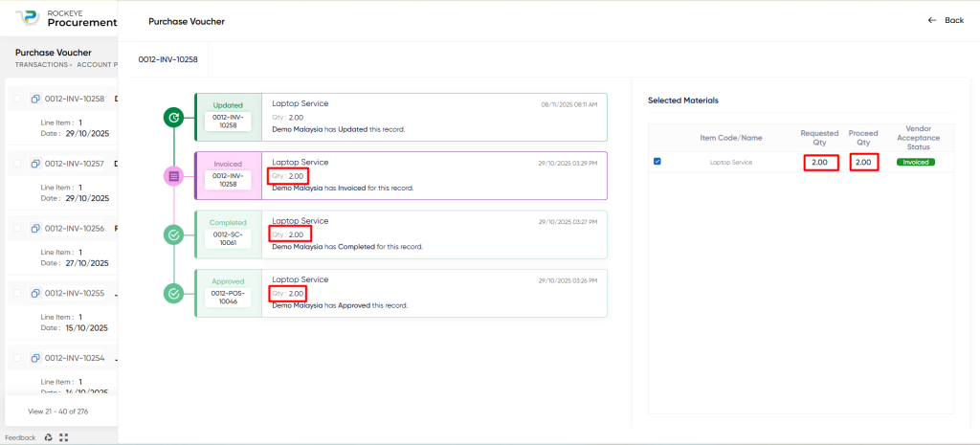Click the copy icon beside 0012-INV-10256
Image resolution: width=980 pixels, height=445 pixels.
(x=35, y=229)
